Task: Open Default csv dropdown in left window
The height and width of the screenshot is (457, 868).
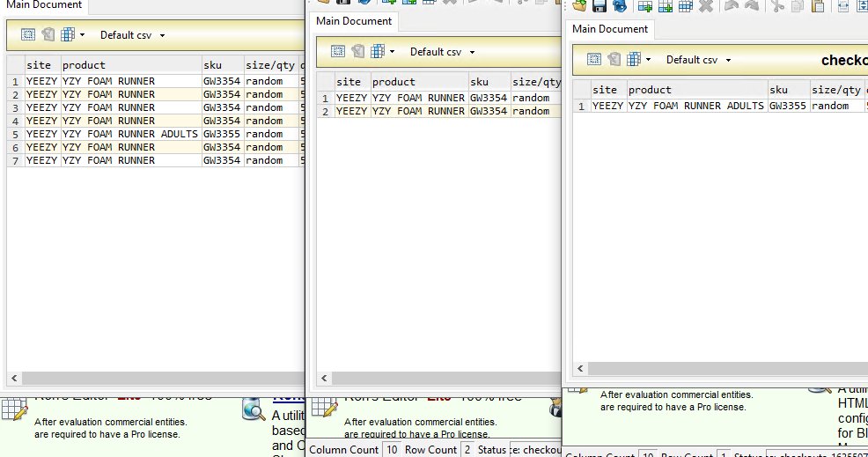Action: point(162,35)
